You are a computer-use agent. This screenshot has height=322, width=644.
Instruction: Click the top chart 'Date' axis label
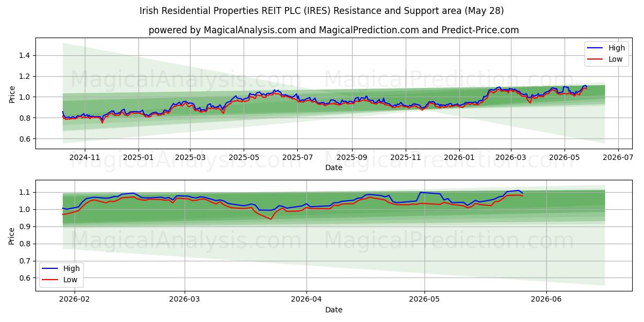[334, 167]
